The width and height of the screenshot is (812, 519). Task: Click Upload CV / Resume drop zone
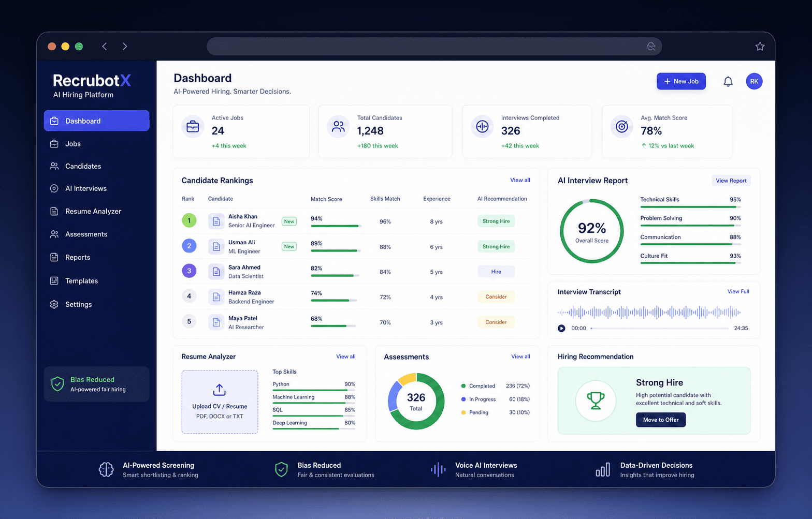(220, 402)
